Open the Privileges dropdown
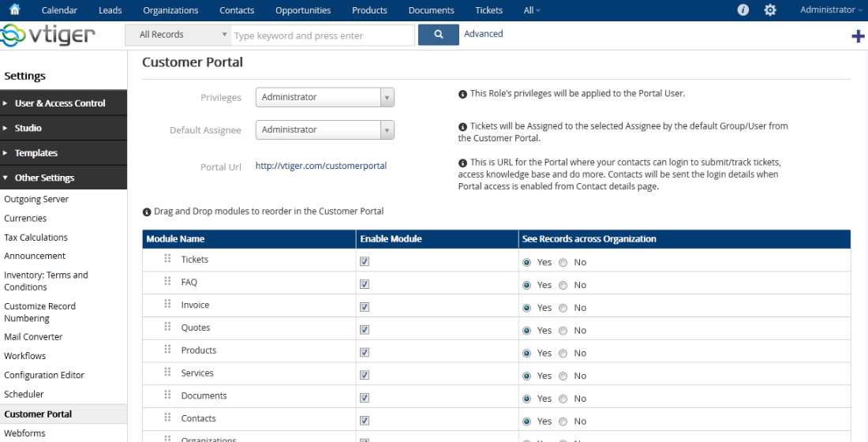Image resolution: width=868 pixels, height=442 pixels. [x=324, y=97]
